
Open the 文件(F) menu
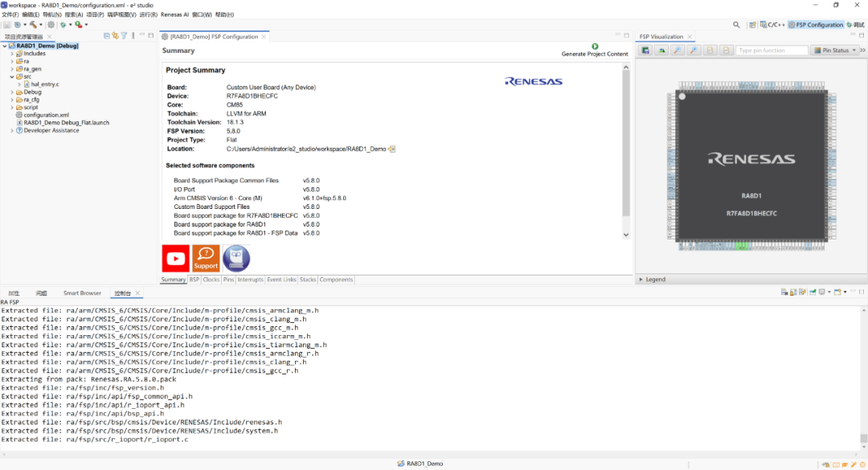point(10,14)
